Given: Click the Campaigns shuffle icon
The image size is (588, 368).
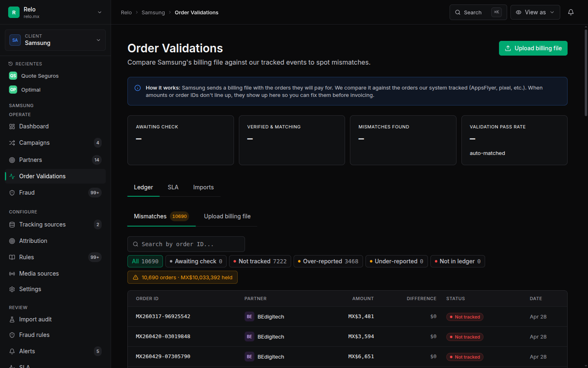Looking at the screenshot, I should 12,143.
